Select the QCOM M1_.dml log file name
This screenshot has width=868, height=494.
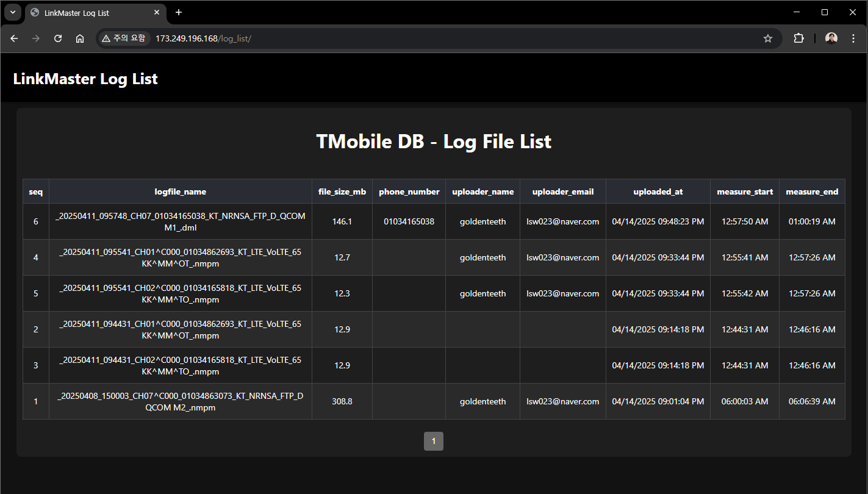click(x=180, y=222)
